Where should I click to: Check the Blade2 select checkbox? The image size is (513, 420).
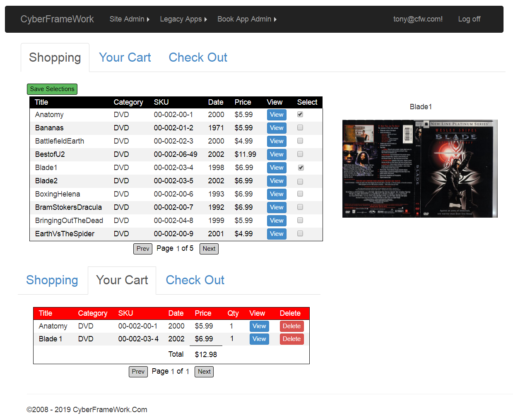(x=300, y=182)
